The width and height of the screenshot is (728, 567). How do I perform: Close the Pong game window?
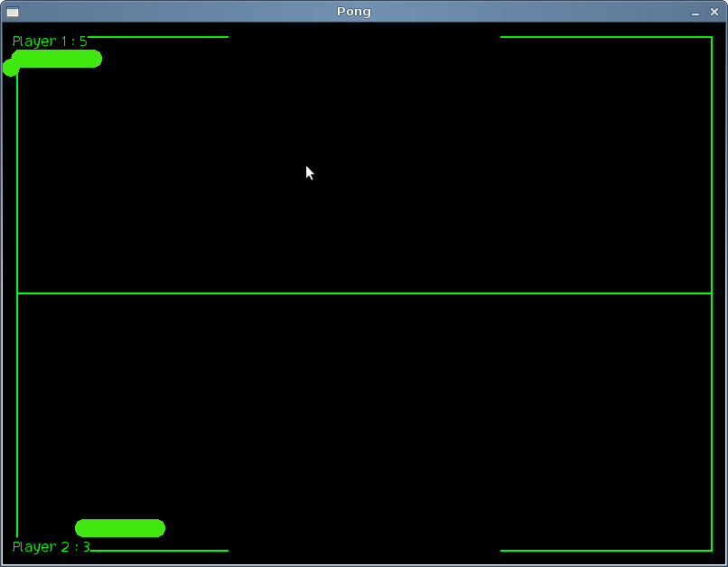click(x=714, y=12)
